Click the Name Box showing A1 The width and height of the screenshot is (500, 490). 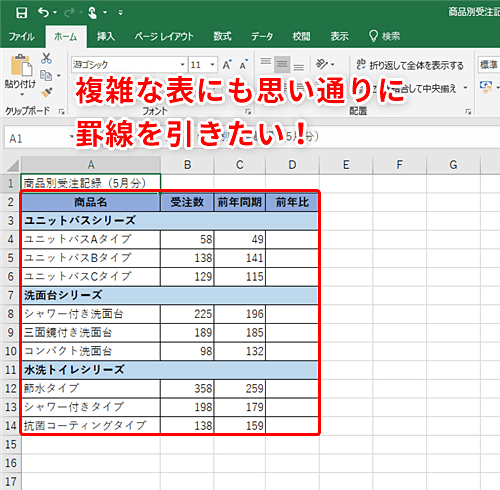tap(37, 138)
